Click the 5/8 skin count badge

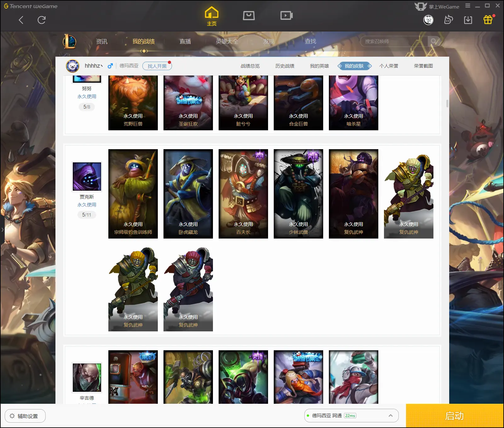[87, 107]
